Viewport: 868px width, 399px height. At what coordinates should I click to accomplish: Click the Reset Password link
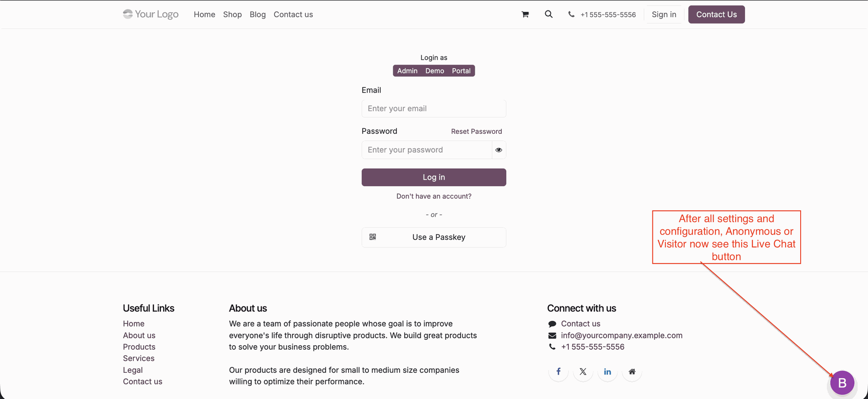(476, 131)
